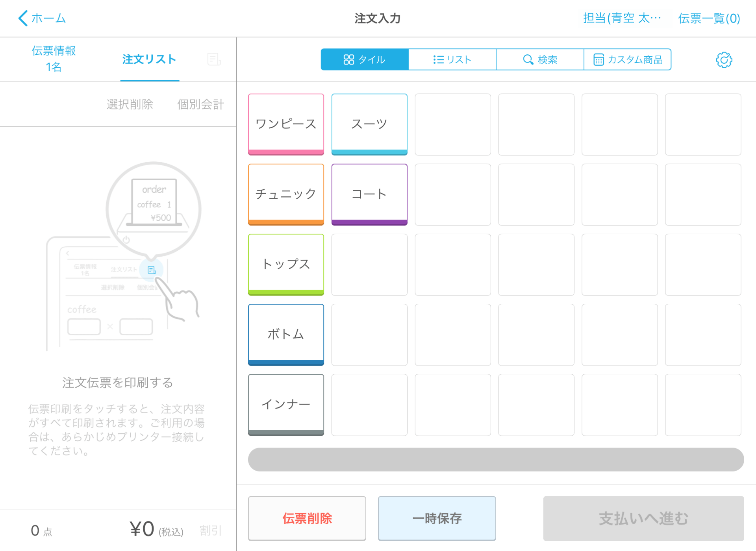Click 支払いへ進む button
The width and height of the screenshot is (756, 551).
(x=644, y=518)
